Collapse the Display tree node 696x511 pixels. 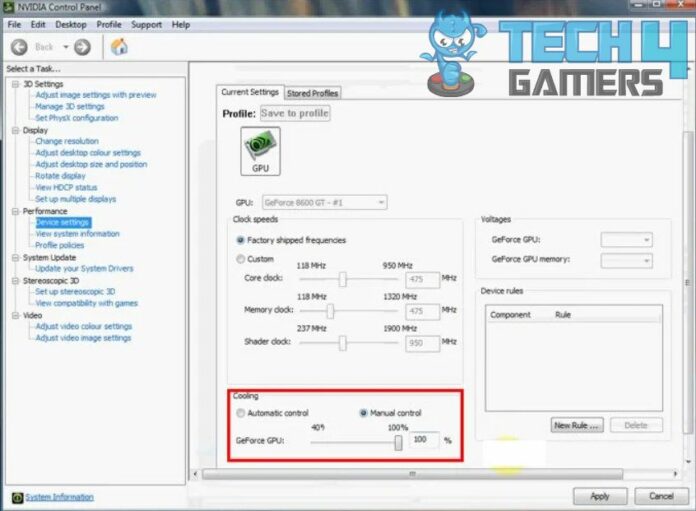16,130
